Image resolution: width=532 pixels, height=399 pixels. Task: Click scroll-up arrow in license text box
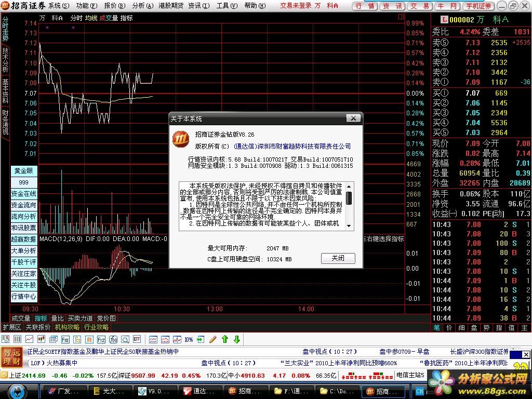tap(349, 187)
